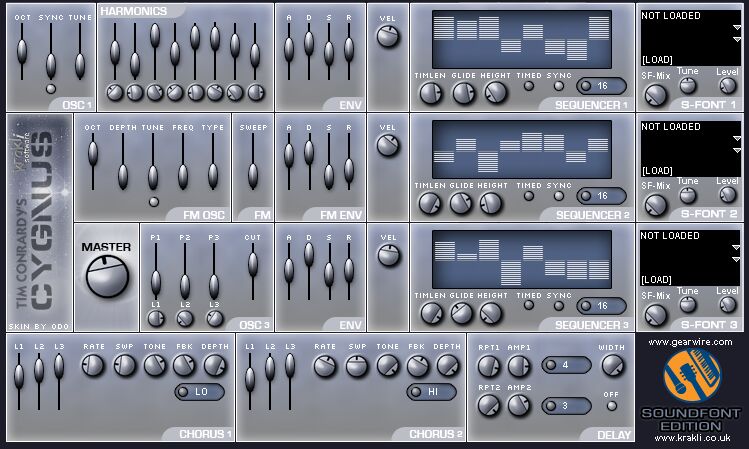
Task: Click [LOAD] in the S-FONT 1 display
Action: point(657,60)
